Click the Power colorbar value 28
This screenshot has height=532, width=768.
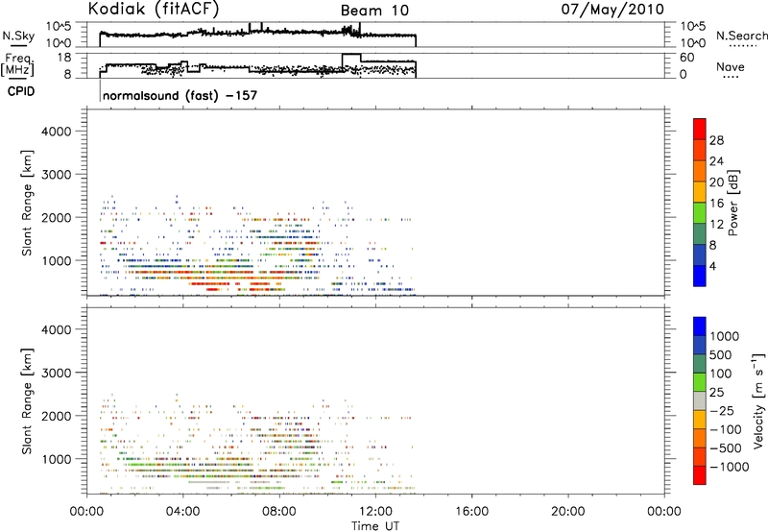(x=716, y=140)
